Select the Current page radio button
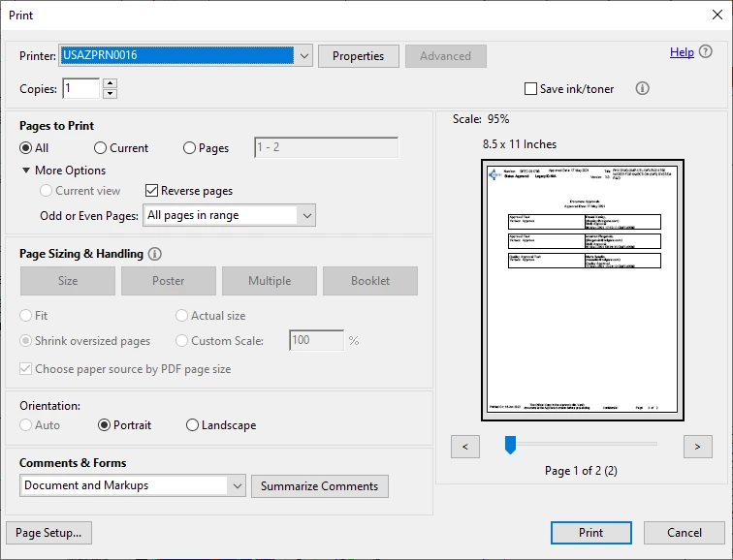This screenshot has width=733, height=560. pyautogui.click(x=100, y=148)
